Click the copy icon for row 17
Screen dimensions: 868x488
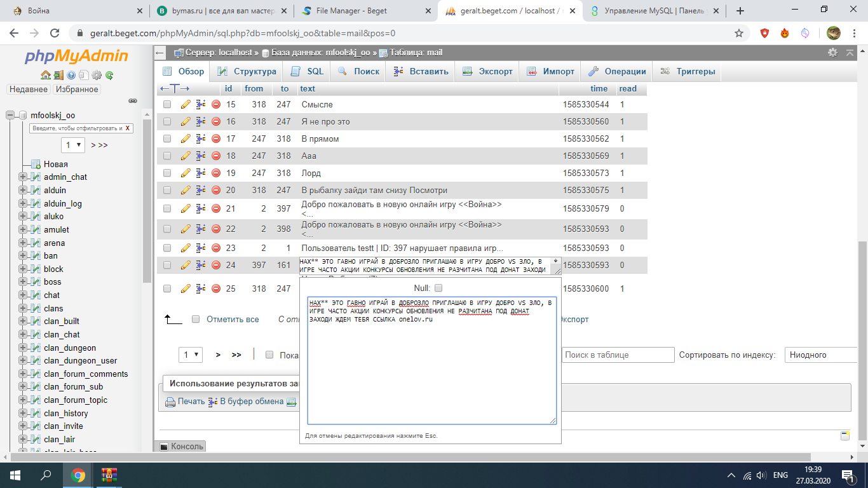[201, 139]
